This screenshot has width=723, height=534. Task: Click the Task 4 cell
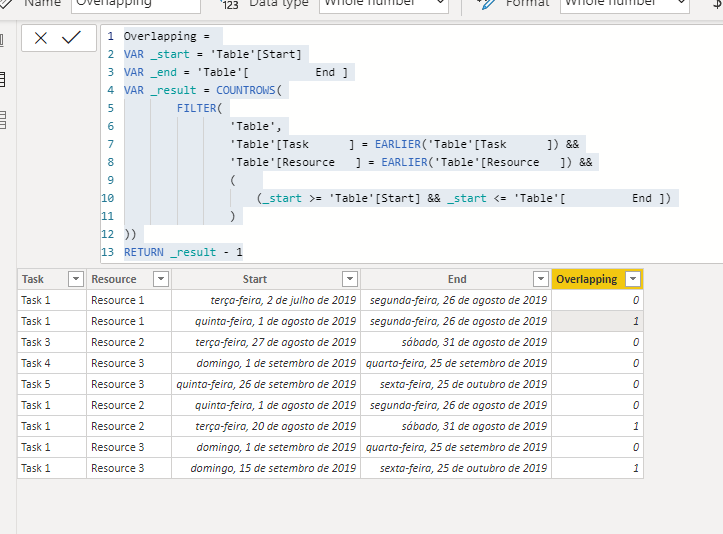click(x=52, y=363)
